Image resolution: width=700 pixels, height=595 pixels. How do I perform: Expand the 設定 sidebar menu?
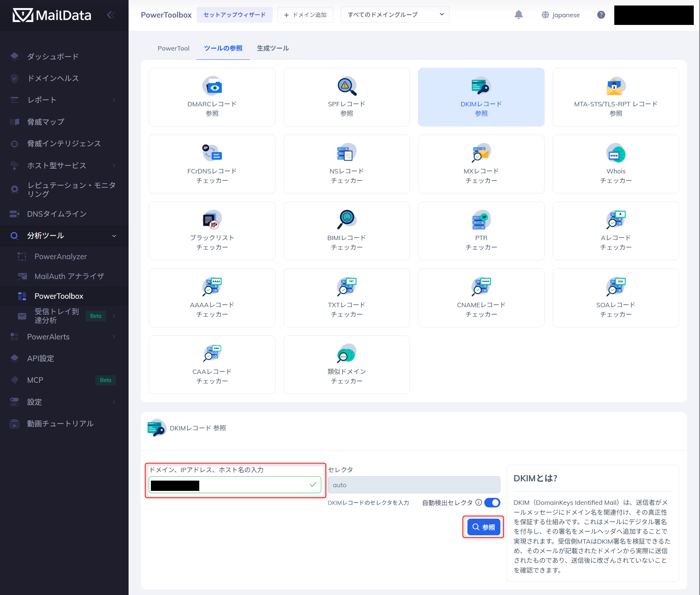click(x=64, y=402)
